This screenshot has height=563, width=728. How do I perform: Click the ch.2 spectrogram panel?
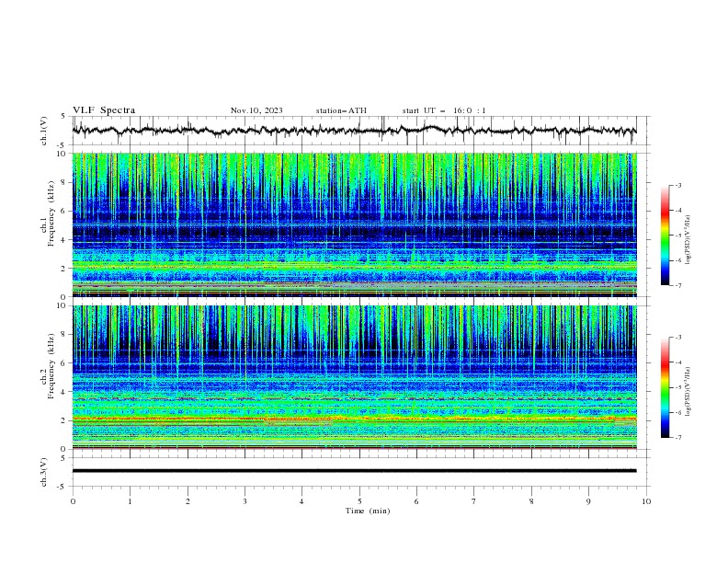[354, 377]
